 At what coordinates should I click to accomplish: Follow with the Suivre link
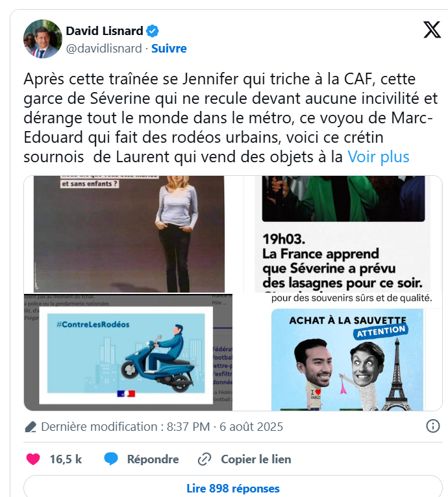pyautogui.click(x=169, y=49)
